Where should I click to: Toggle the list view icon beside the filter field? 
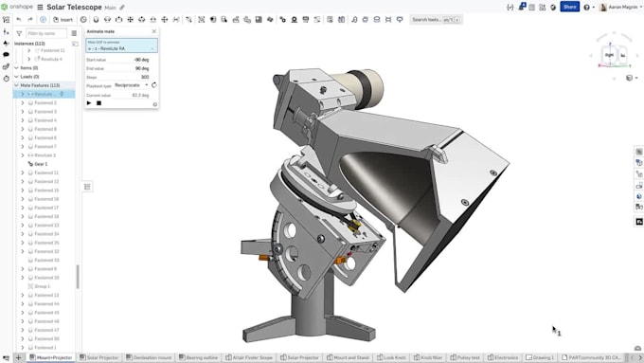coord(74,33)
